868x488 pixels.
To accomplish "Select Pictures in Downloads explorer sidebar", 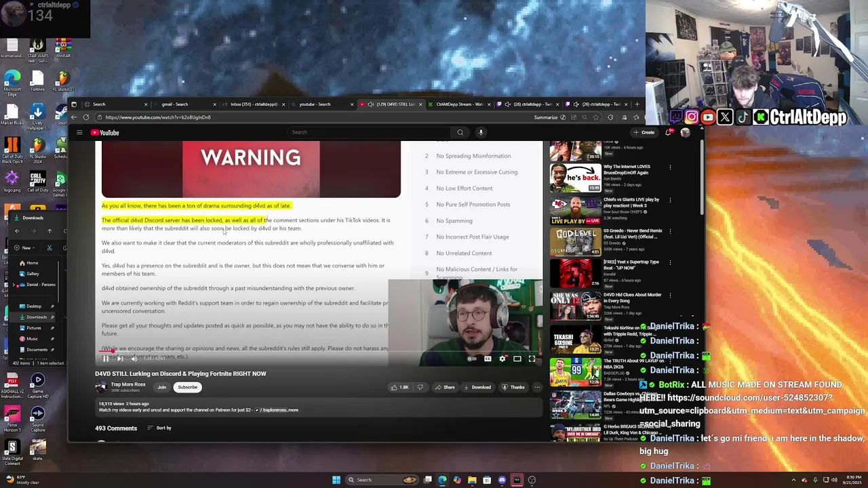I will [33, 328].
